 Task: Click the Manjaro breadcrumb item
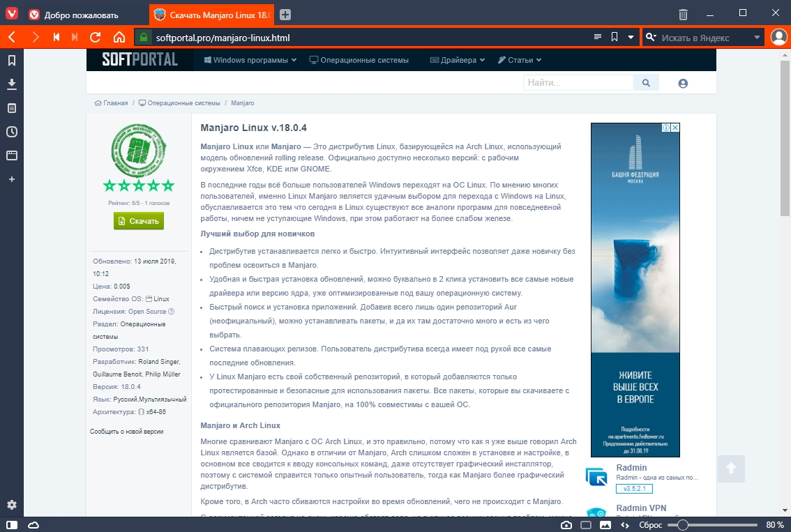click(x=243, y=103)
